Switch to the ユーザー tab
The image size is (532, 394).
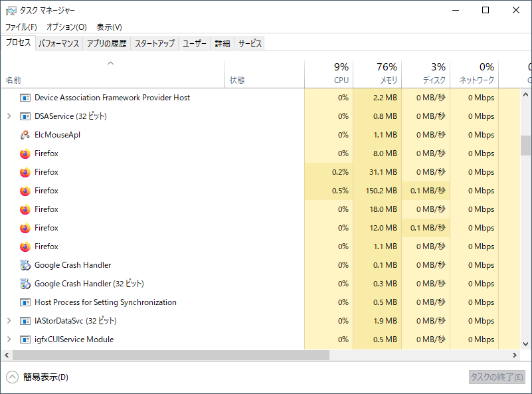coord(195,43)
